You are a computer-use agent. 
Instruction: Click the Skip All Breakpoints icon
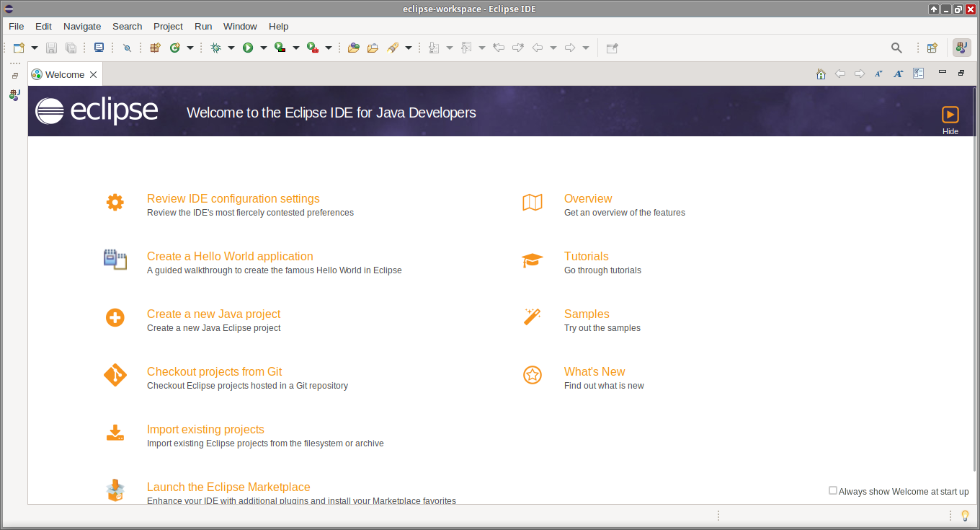click(x=128, y=48)
